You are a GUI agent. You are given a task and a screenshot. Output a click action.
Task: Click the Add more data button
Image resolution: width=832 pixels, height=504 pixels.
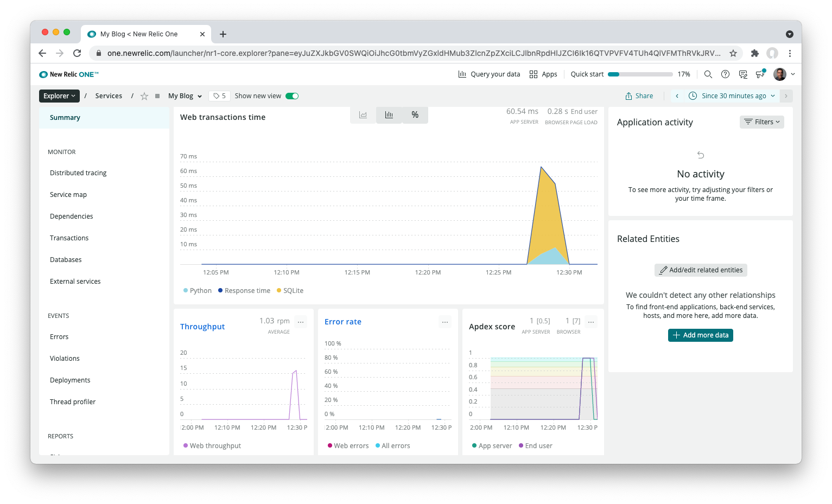point(700,335)
